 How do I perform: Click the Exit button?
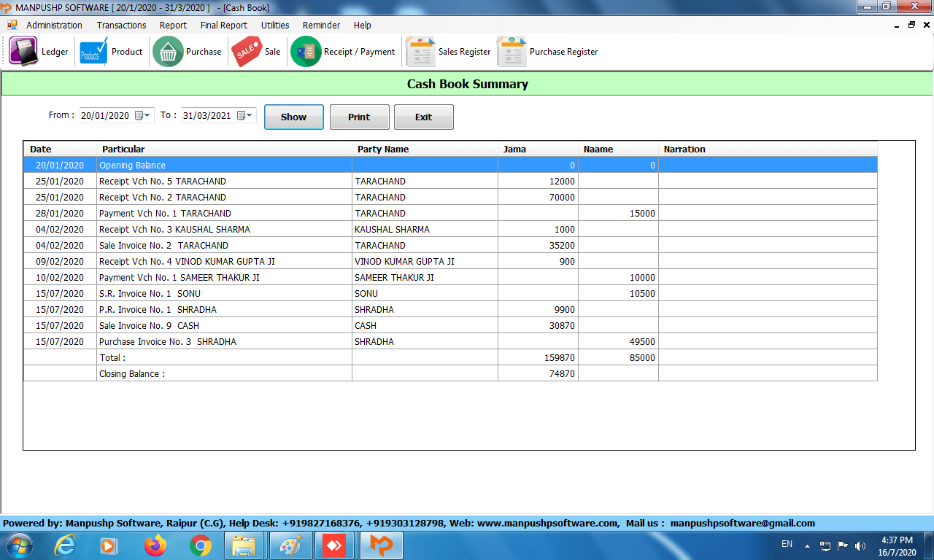coord(423,117)
